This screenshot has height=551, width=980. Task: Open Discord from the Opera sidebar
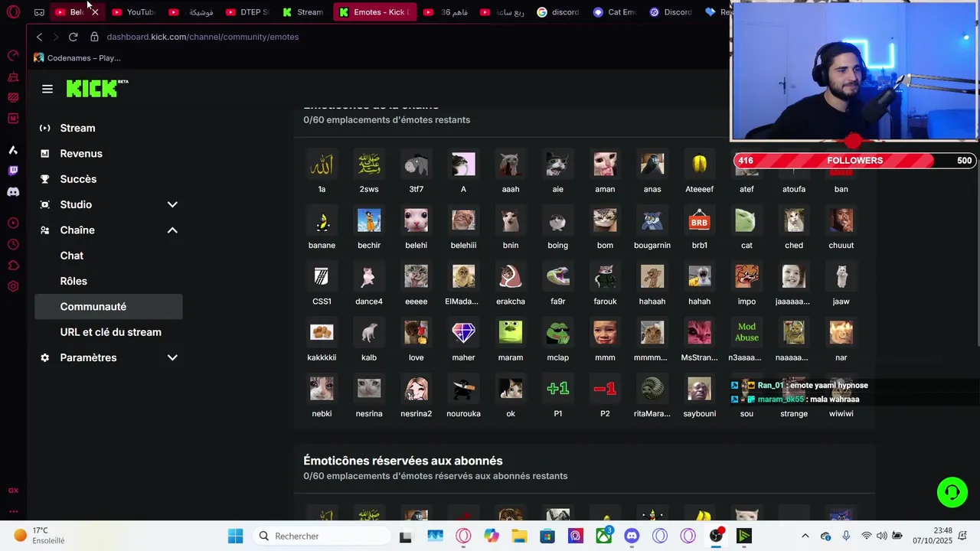pos(13,192)
